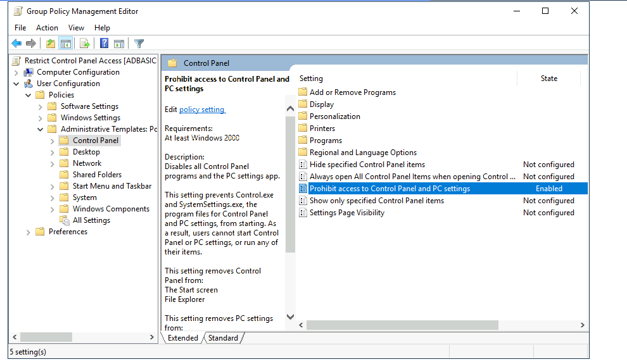
Task: Open the Action menu
Action: tap(47, 28)
